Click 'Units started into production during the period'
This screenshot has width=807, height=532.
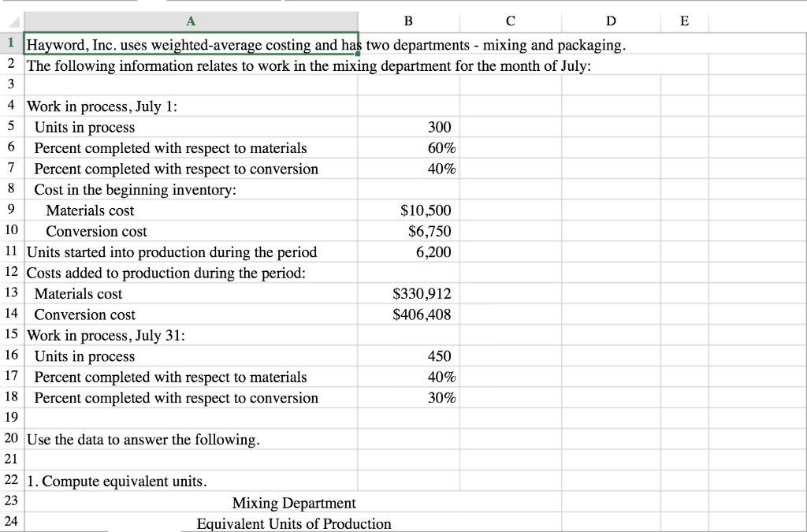(191, 252)
